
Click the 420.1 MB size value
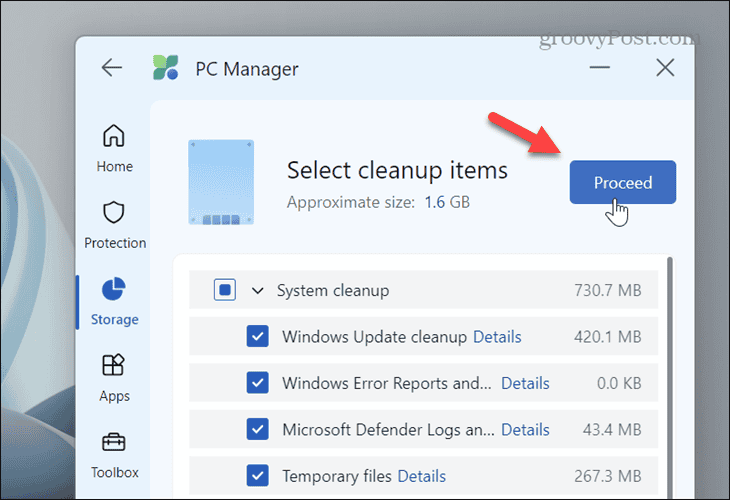(608, 337)
